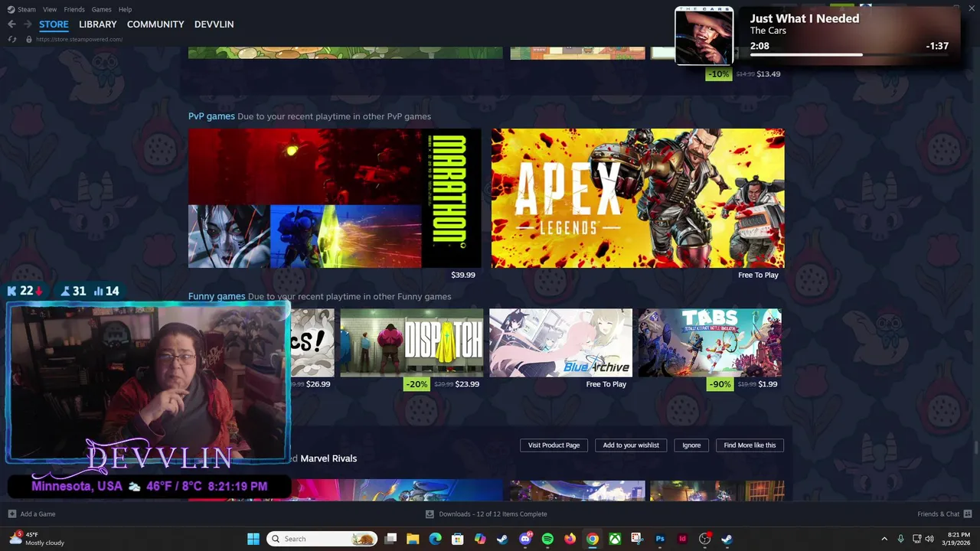980x551 pixels.
Task: Open Photoshop from the taskbar
Action: (660, 539)
